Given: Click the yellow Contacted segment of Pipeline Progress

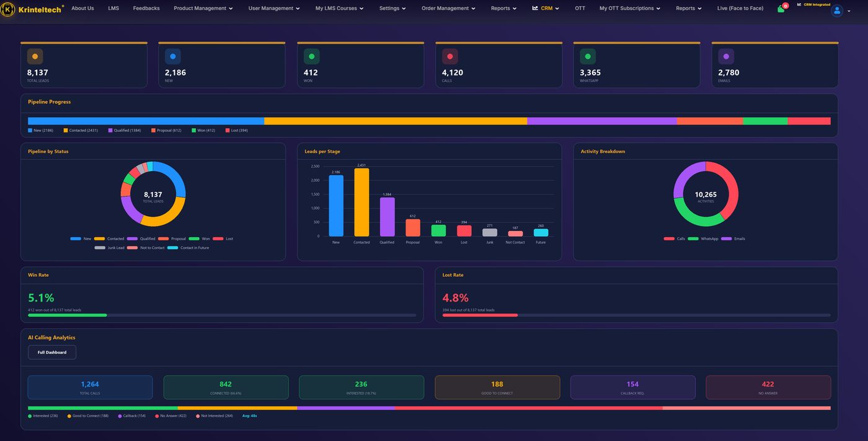Looking at the screenshot, I should 396,121.
